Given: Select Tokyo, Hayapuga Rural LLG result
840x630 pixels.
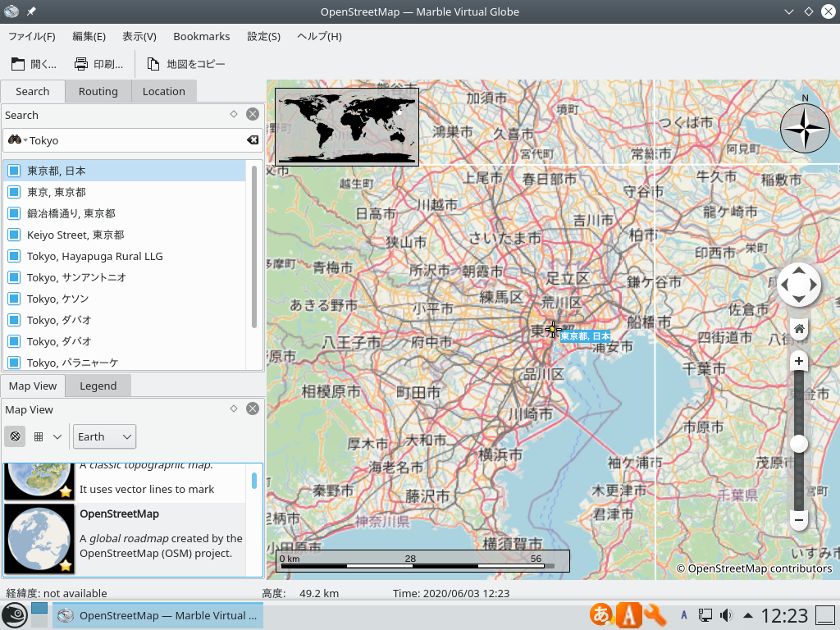Looking at the screenshot, I should tap(125, 256).
